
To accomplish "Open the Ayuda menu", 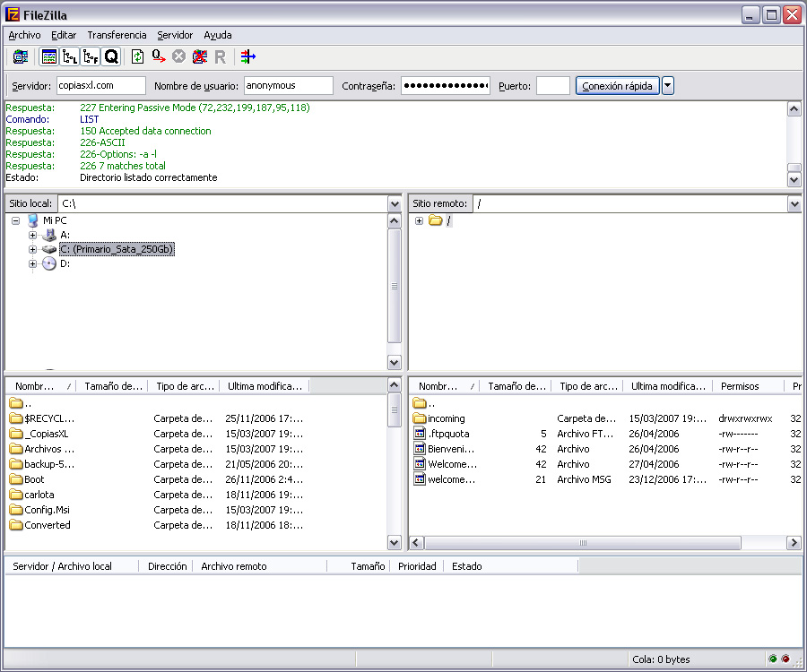I will point(218,35).
